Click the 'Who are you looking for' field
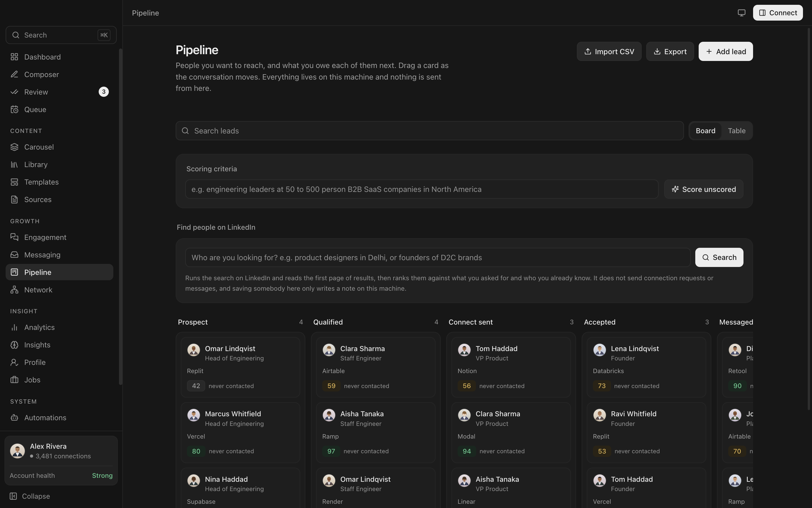 (x=438, y=257)
